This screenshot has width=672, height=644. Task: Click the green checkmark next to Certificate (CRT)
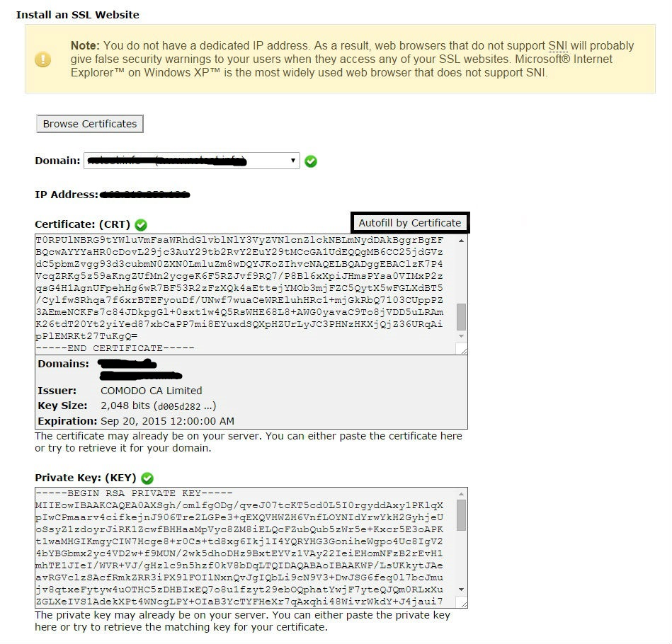click(x=141, y=225)
